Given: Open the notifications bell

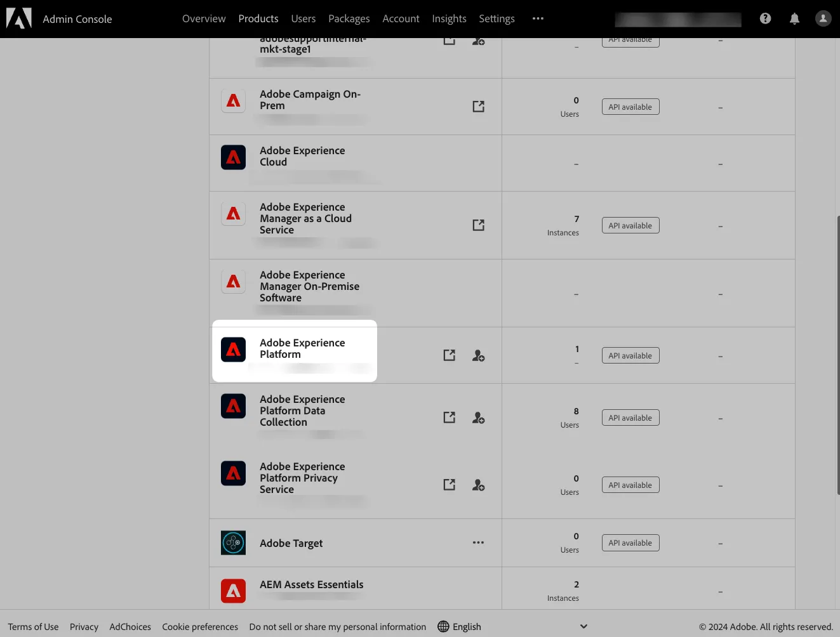Looking at the screenshot, I should click(x=794, y=19).
